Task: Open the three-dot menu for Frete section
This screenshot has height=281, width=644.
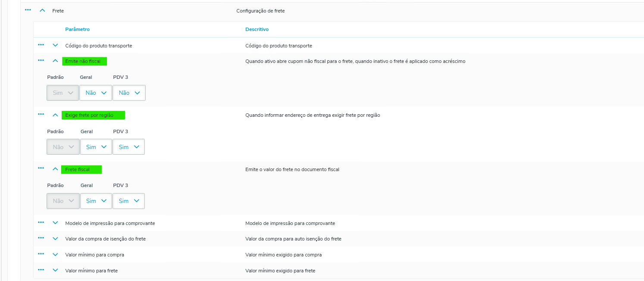Action: (x=28, y=10)
